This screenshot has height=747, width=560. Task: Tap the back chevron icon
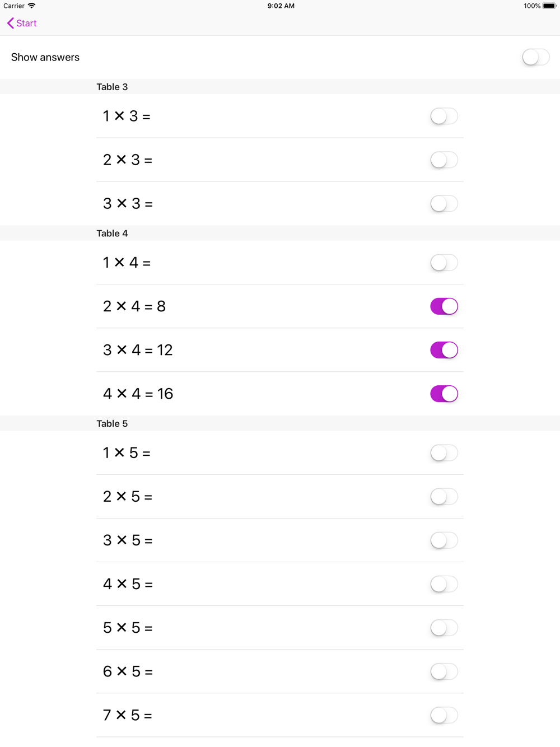pos(10,23)
